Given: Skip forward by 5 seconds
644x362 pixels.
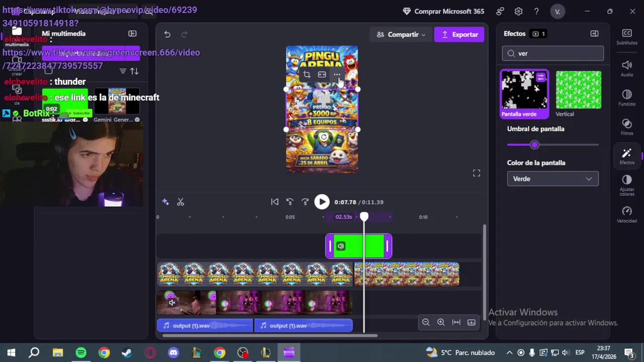Looking at the screenshot, I should 305,202.
